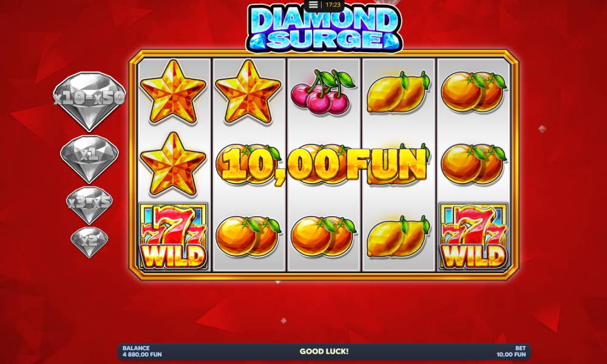This screenshot has height=364, width=607.
Task: Click the cherries symbol on middle reel
Action: click(x=323, y=92)
